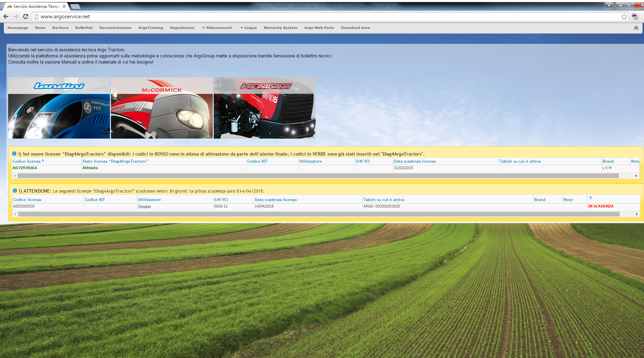Toggle the sort arrow above IN SCADENZA

point(591,198)
